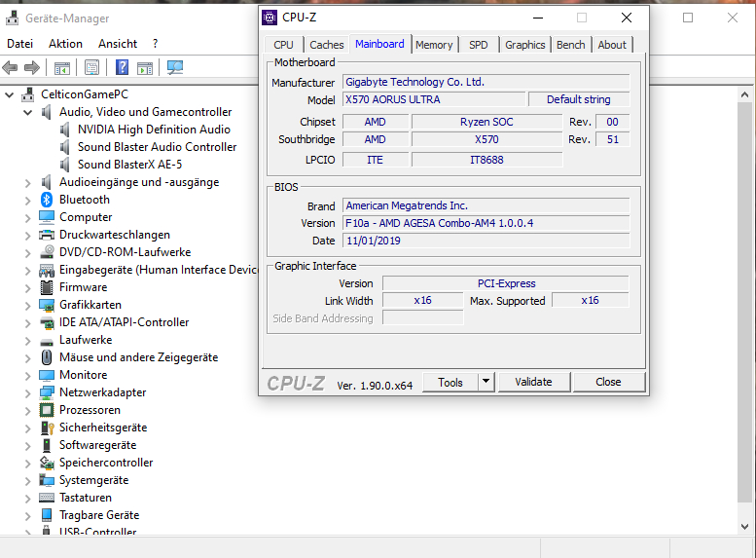Click the Link Width x16 value

423,300
